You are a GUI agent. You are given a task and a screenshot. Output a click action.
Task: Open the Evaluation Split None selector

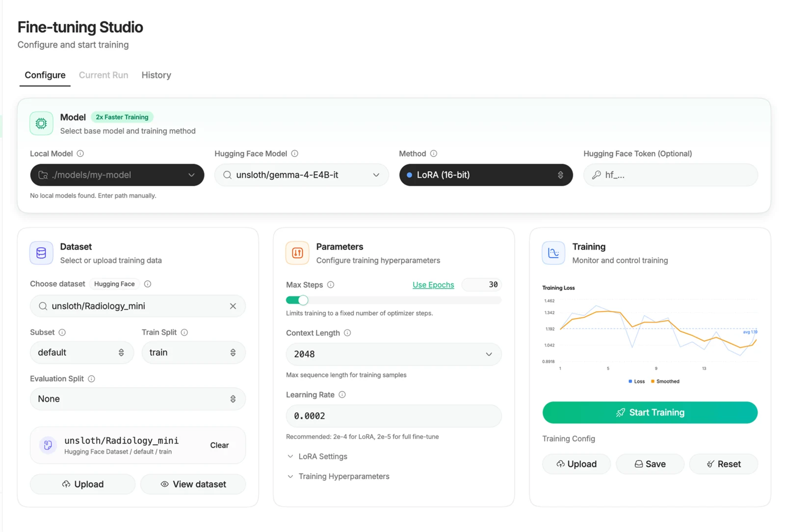pyautogui.click(x=138, y=399)
